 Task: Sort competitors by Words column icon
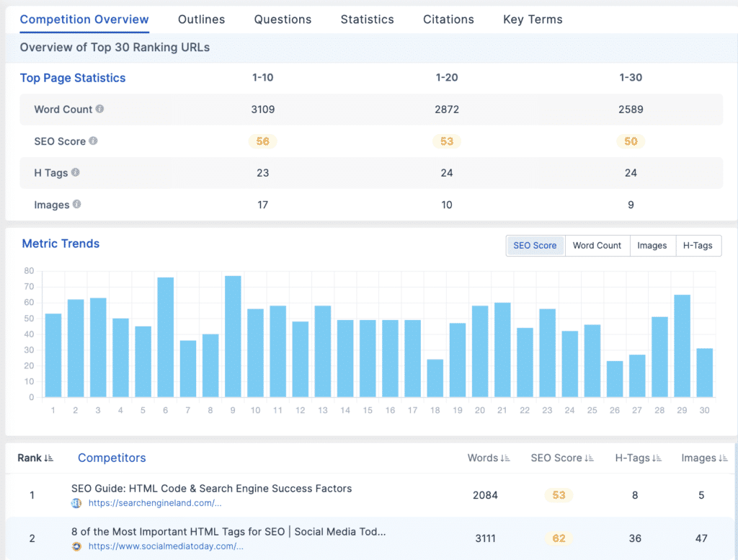pyautogui.click(x=505, y=458)
